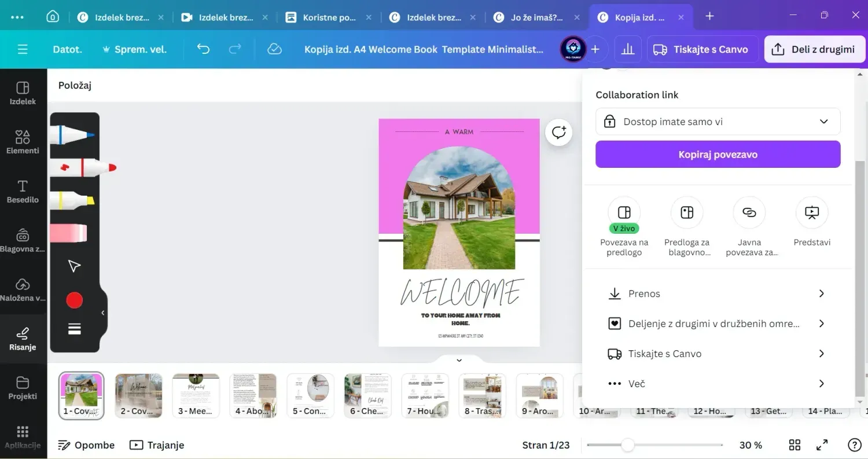Open the Datot. file menu

click(x=68, y=49)
